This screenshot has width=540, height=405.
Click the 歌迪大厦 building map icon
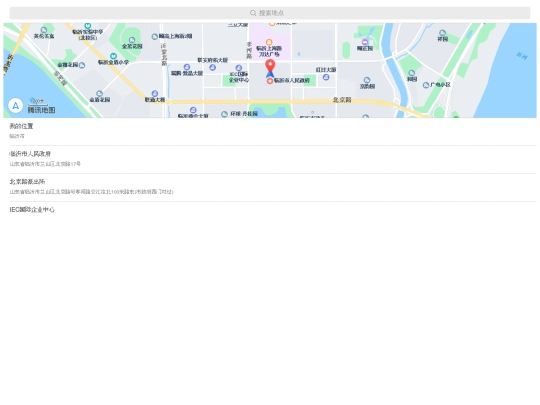point(155,93)
